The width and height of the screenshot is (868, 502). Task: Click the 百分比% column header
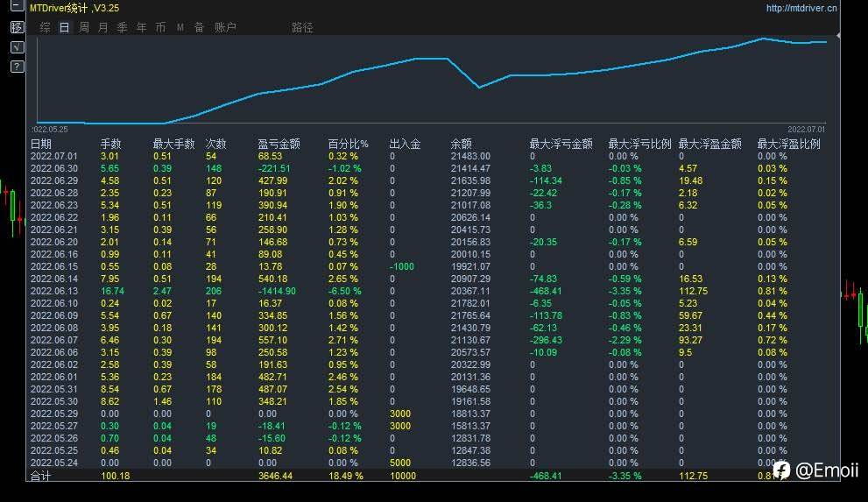[349, 144]
